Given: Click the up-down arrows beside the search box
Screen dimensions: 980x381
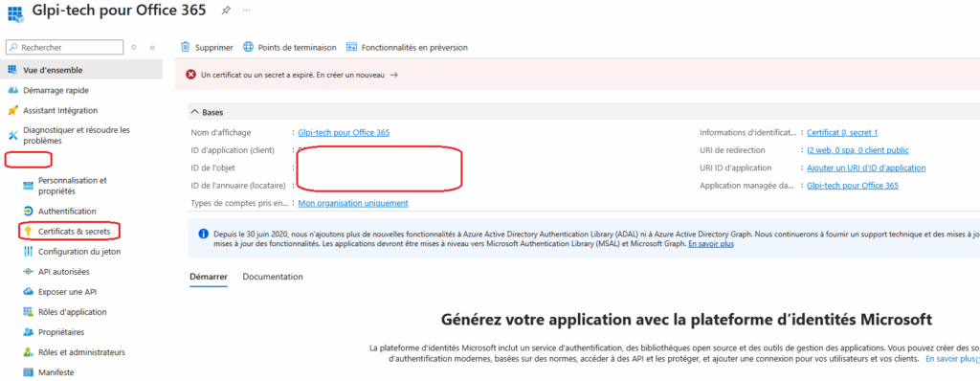Looking at the screenshot, I should tap(134, 48).
